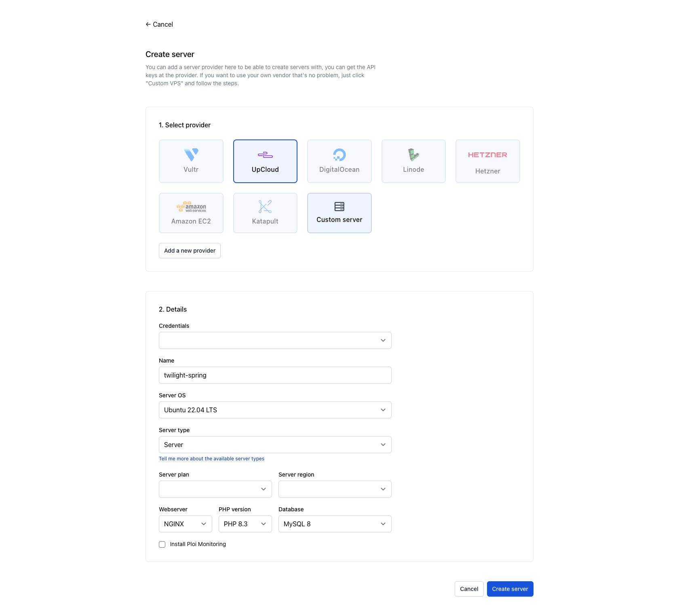Pick the Hetzner provider icon

click(487, 161)
